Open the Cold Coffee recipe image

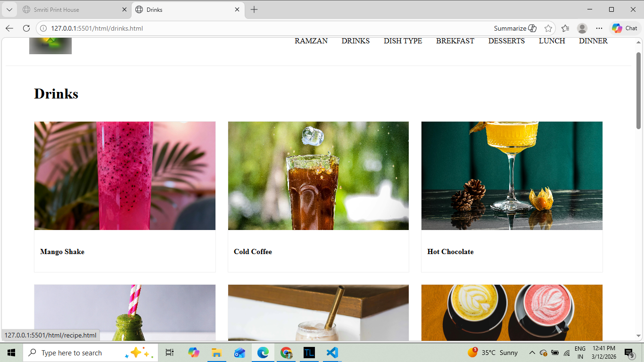[x=318, y=176]
